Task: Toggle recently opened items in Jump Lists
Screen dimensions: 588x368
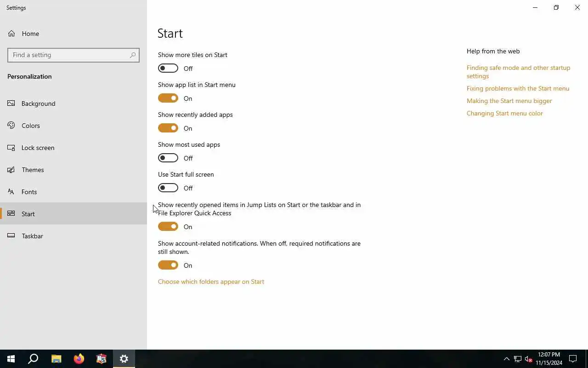Action: (168, 227)
